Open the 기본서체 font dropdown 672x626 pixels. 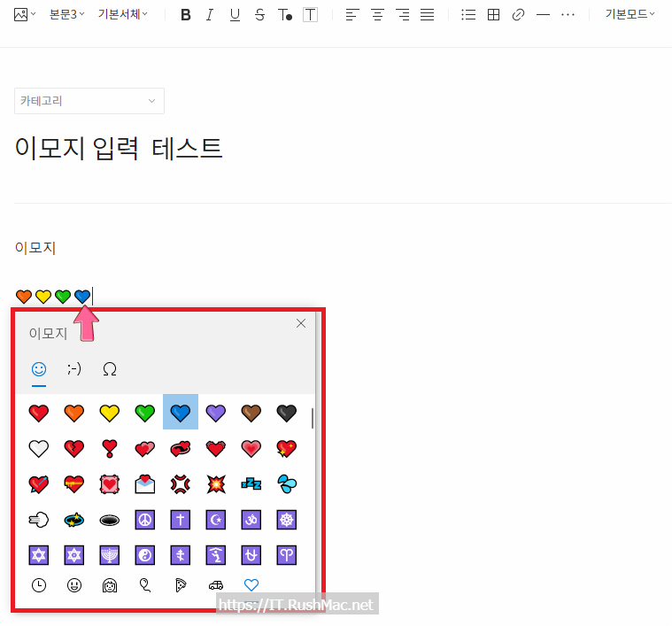click(122, 14)
